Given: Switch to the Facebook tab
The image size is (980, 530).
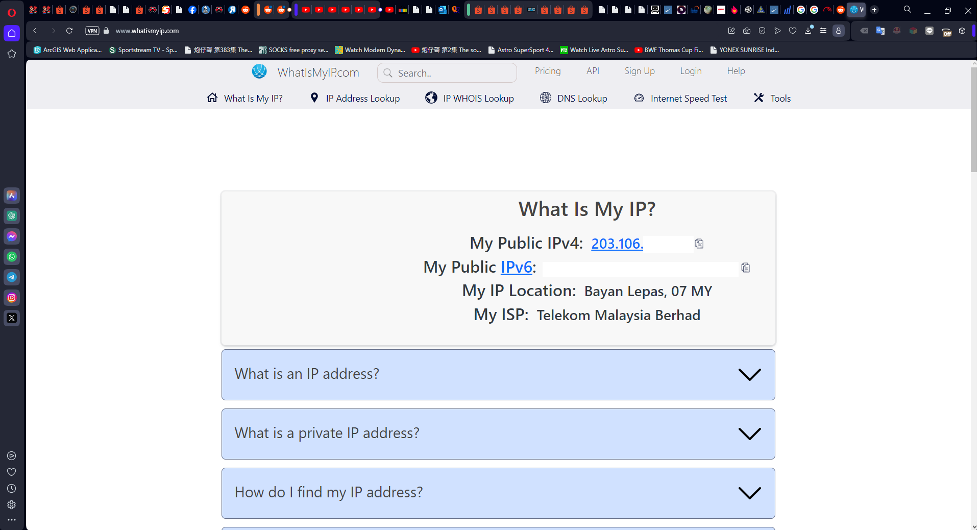Looking at the screenshot, I should [x=192, y=10].
